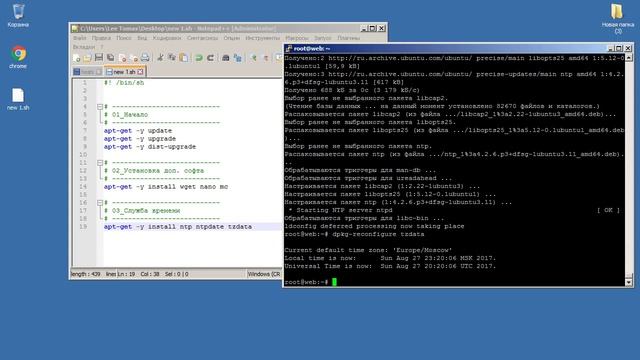Open the Поиск menu in Notepad++

coord(124,38)
